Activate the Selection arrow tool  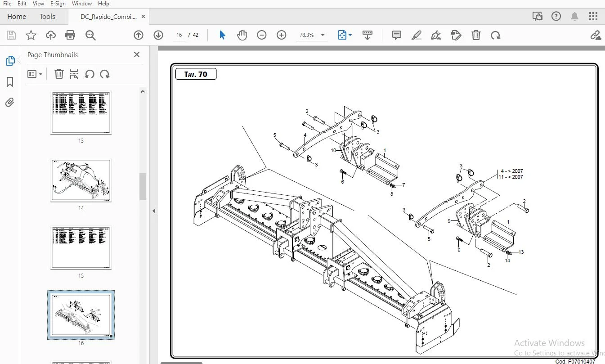222,35
